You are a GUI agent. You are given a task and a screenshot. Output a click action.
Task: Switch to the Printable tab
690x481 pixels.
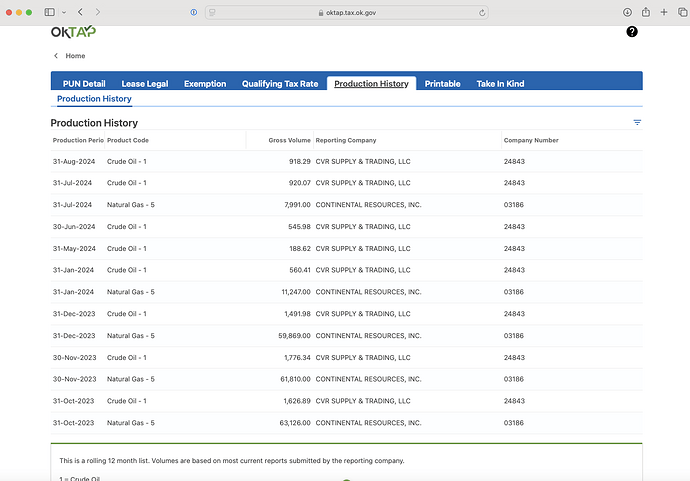pyautogui.click(x=443, y=84)
